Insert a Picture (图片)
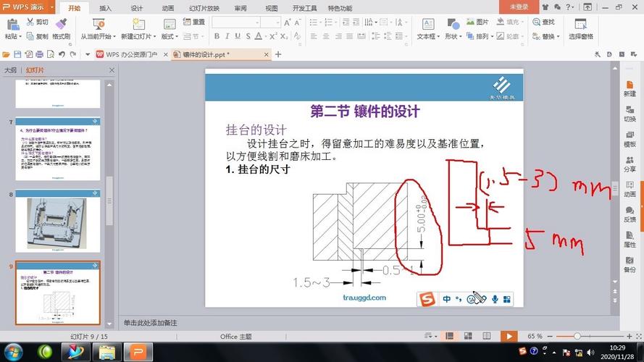The image size is (644, 362). 477,22
